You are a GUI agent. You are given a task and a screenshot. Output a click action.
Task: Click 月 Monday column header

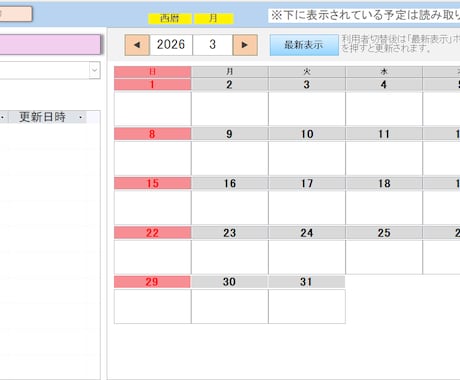pos(230,72)
